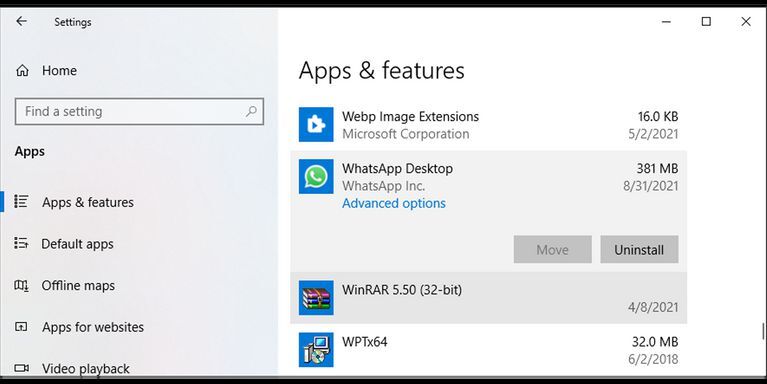Viewport: 767px width, 384px height.
Task: Focus the Find a setting search box
Action: point(139,112)
